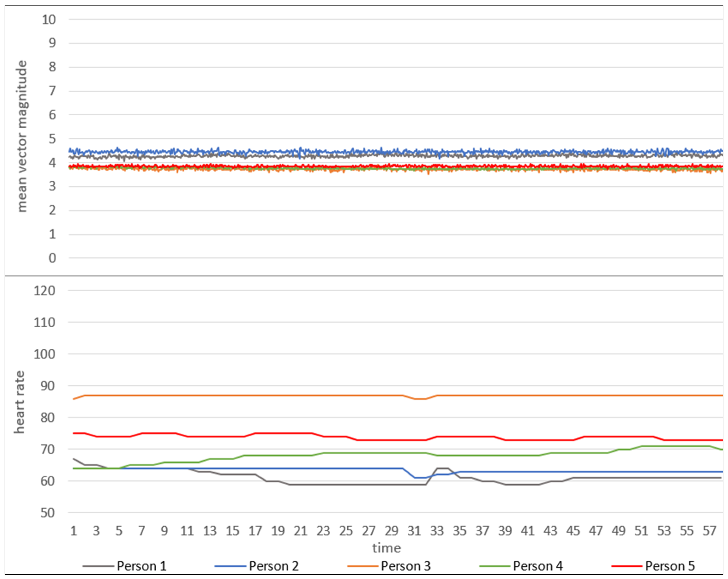Screen dimensions: 728x579
Task: Click the Person 1 legend entry
Action: click(x=142, y=566)
